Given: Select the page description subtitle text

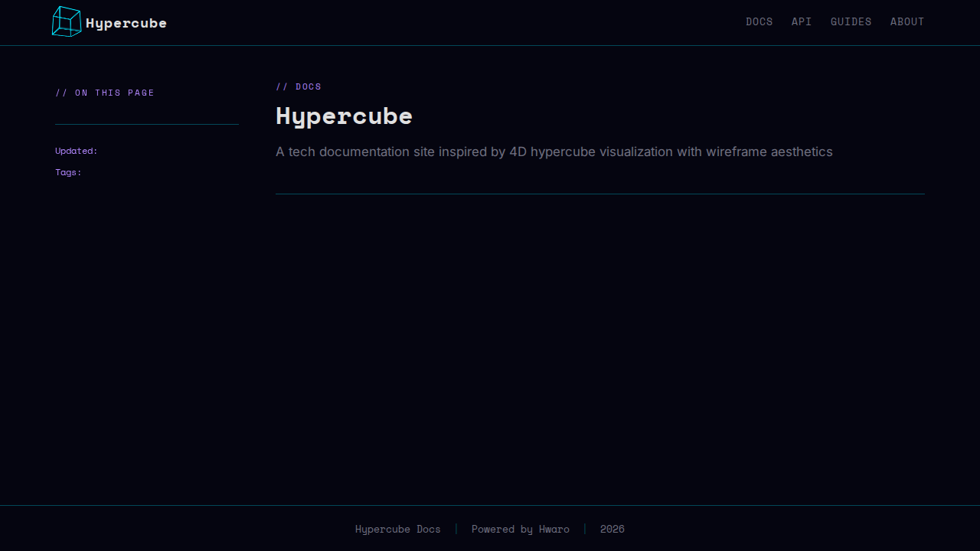Looking at the screenshot, I should coord(554,152).
